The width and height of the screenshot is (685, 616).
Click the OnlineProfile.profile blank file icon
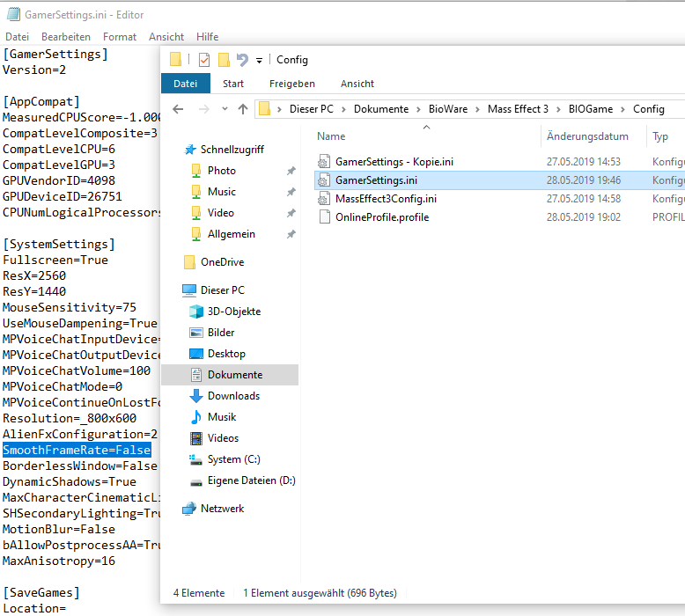coord(324,217)
